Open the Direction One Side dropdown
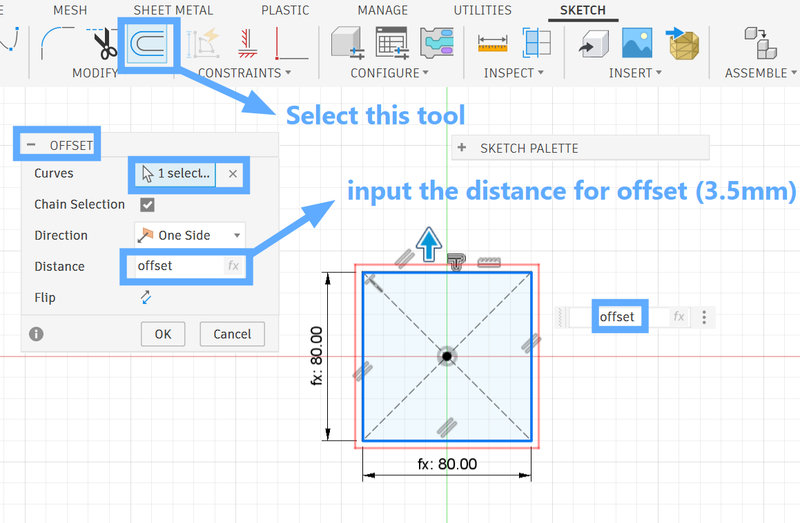 pos(190,235)
